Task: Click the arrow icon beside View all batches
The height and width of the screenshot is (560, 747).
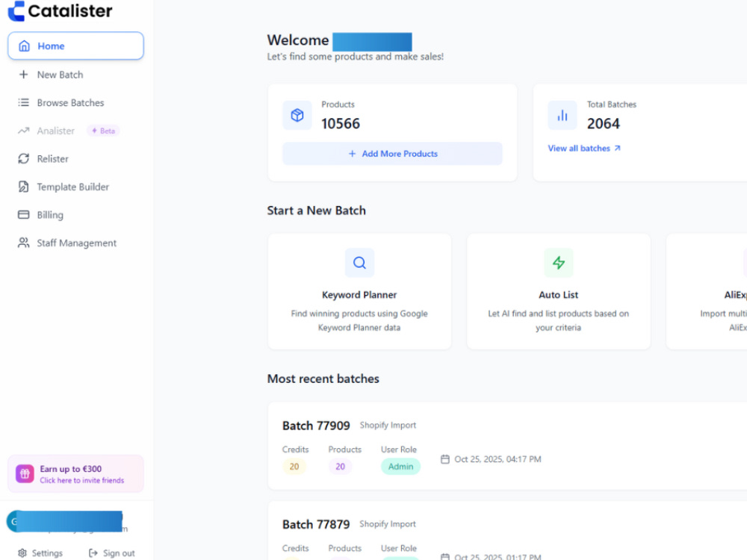Action: click(x=618, y=149)
